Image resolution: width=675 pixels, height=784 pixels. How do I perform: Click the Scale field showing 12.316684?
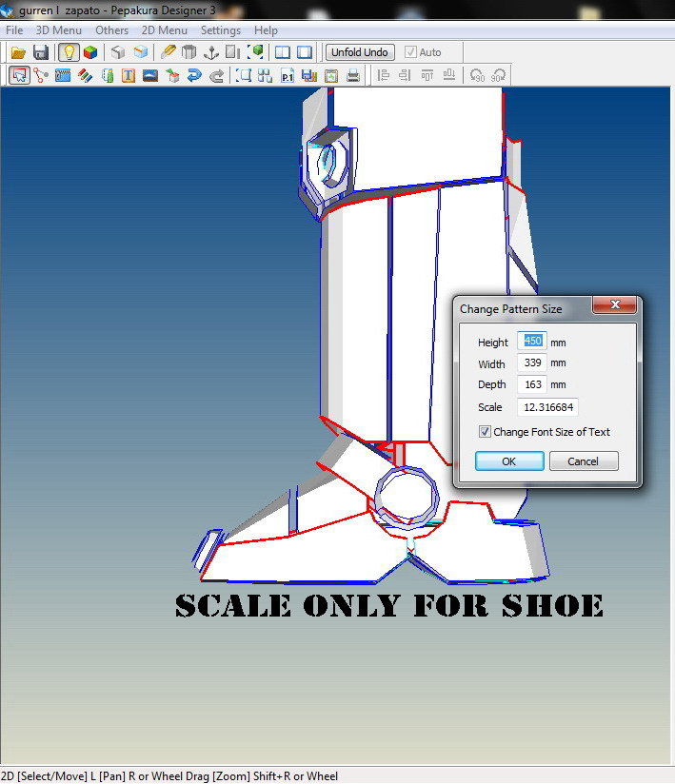(x=547, y=407)
